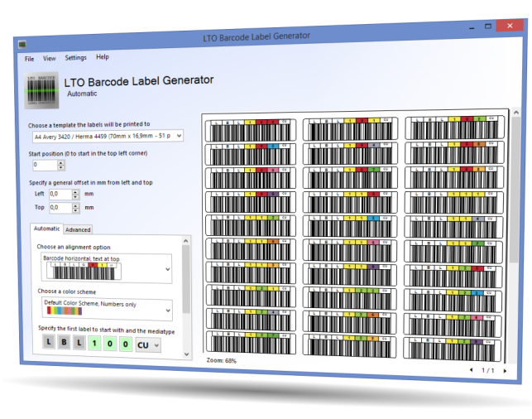The height and width of the screenshot is (419, 532).
Task: Open the Settings menu
Action: pyautogui.click(x=75, y=57)
